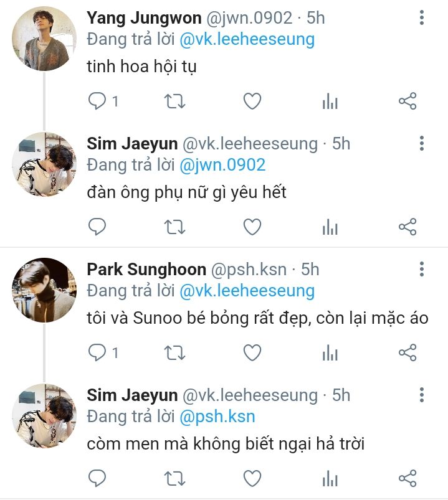Open Park Sunghoon's profile by name

(146, 270)
